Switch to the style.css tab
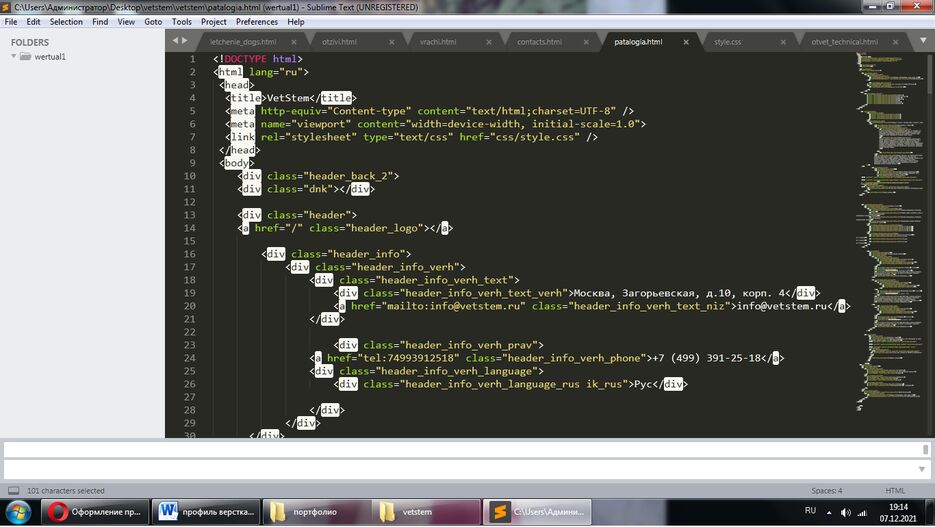 point(727,42)
